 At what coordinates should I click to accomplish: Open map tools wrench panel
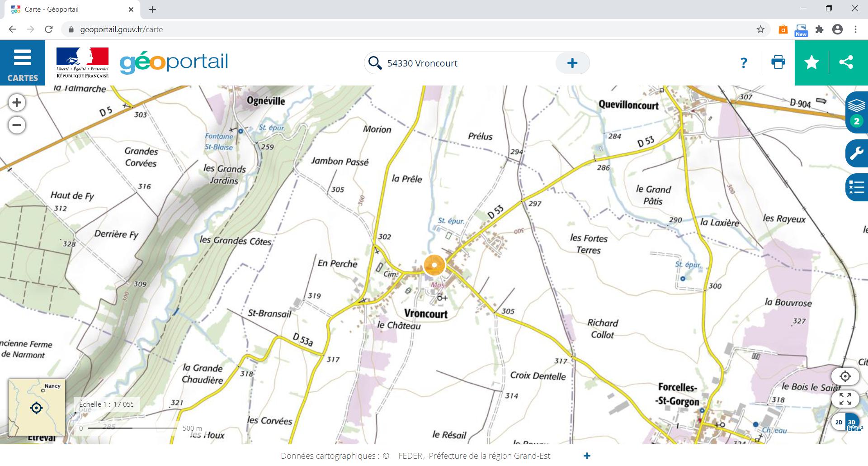coord(857,153)
